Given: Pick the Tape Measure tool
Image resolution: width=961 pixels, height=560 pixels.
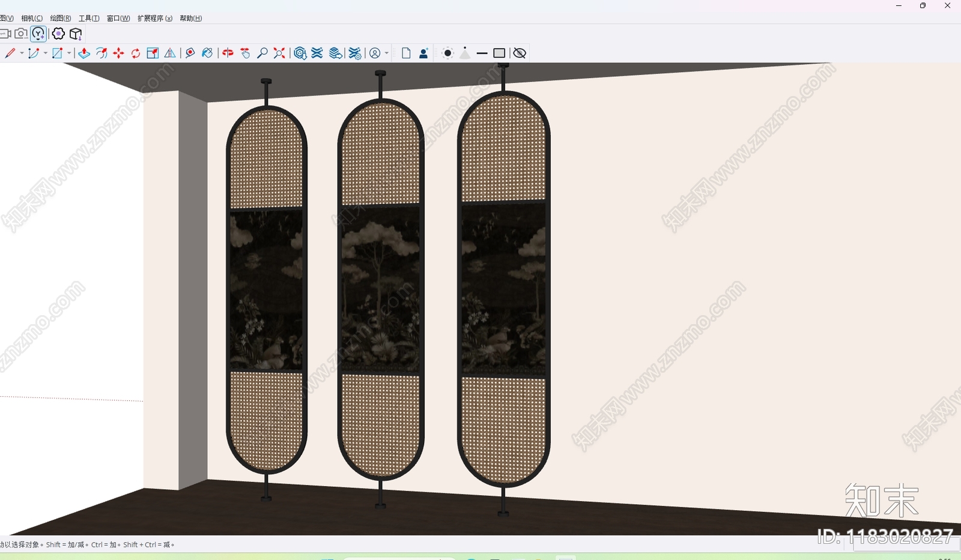Looking at the screenshot, I should pyautogui.click(x=190, y=53).
